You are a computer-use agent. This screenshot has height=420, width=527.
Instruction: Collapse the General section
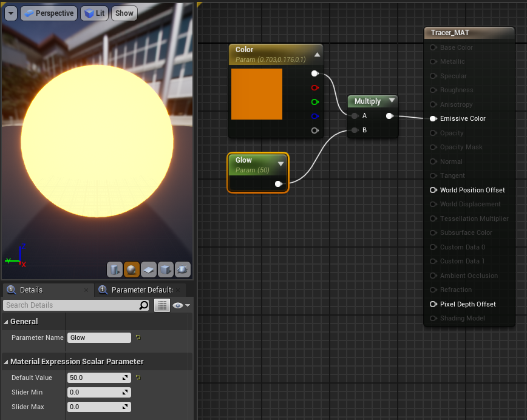[x=6, y=322]
